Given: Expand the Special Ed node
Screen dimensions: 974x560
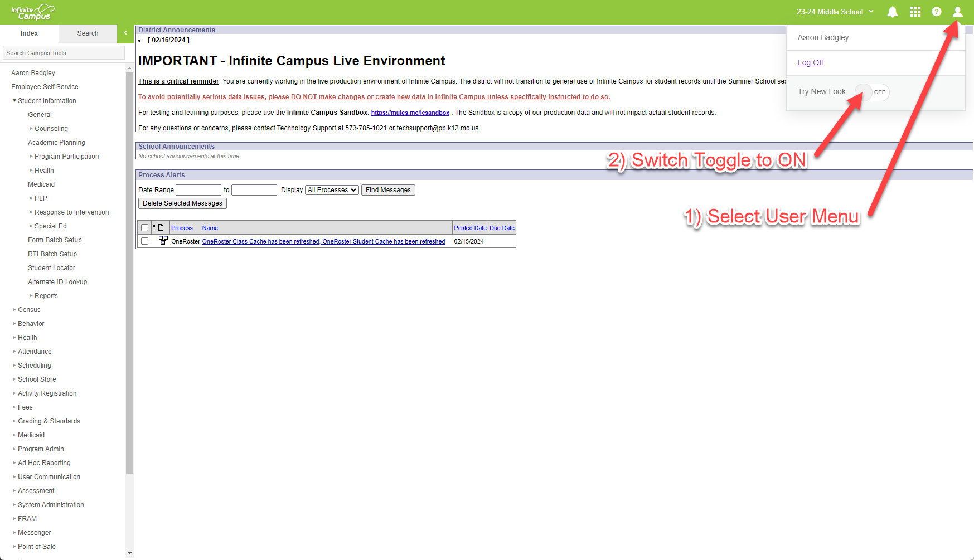Looking at the screenshot, I should coord(31,226).
